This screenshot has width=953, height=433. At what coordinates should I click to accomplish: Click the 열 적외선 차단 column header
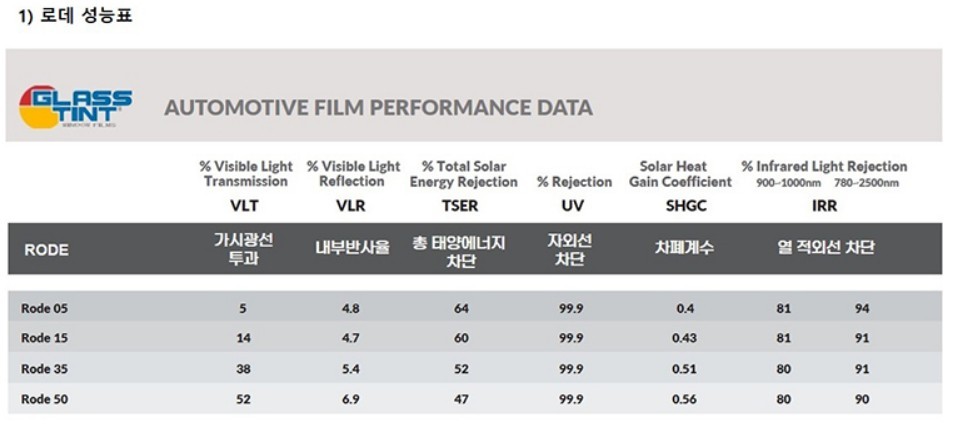click(825, 249)
